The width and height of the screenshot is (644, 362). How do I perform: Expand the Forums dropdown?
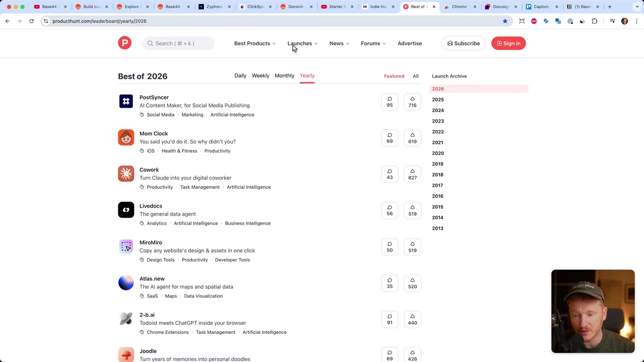(x=373, y=43)
